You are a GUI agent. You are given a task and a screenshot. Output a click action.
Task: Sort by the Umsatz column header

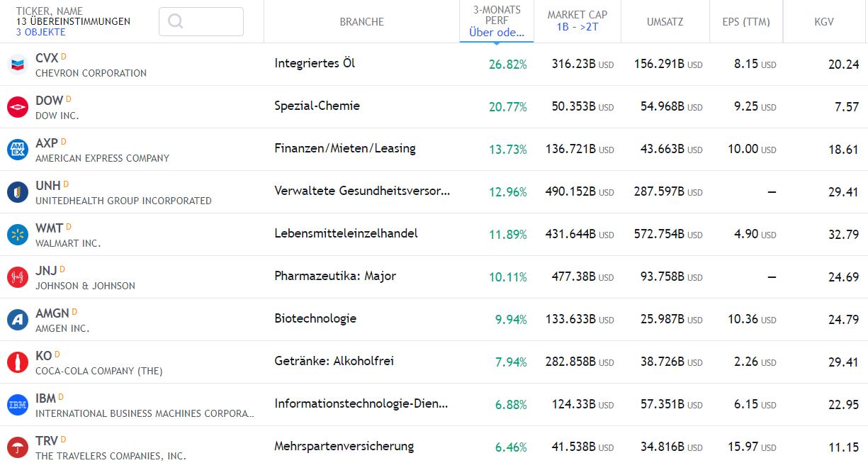coord(665,21)
